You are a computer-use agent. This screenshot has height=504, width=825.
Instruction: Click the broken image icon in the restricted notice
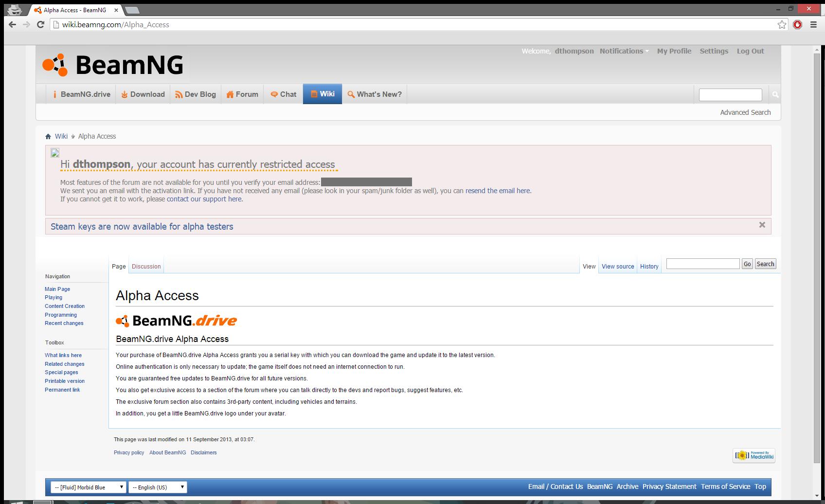[x=55, y=153]
